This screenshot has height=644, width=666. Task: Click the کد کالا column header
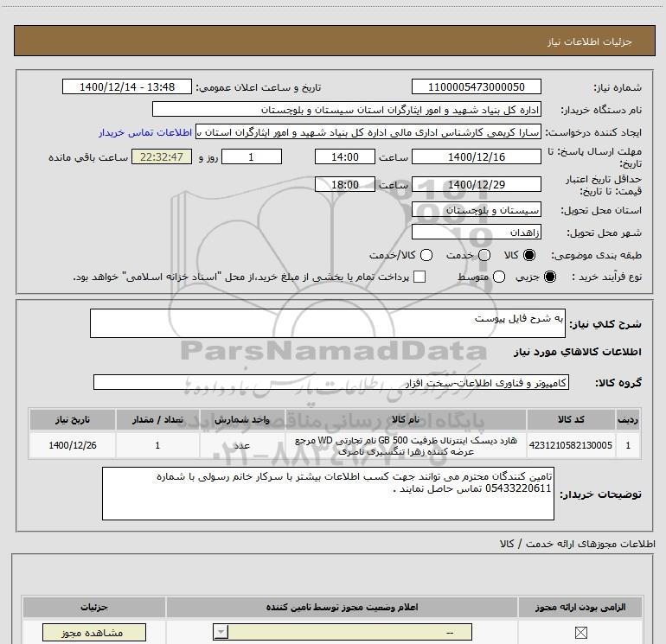[x=571, y=419]
